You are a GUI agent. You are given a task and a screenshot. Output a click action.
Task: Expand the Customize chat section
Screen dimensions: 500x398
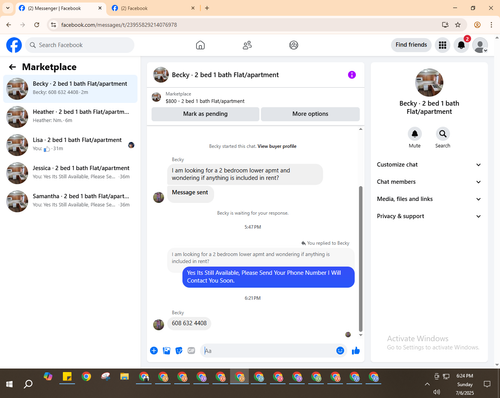(429, 165)
